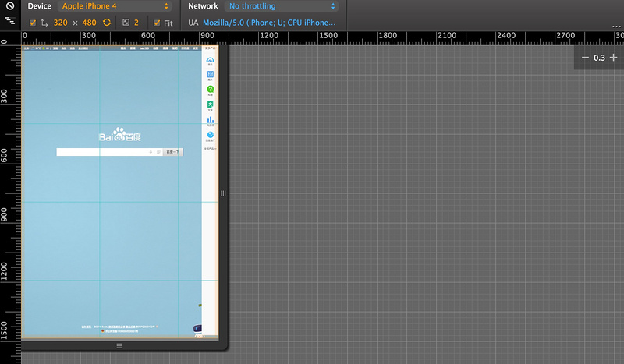Click the blue bar chart icon in sidebar
The width and height of the screenshot is (624, 364).
click(210, 119)
